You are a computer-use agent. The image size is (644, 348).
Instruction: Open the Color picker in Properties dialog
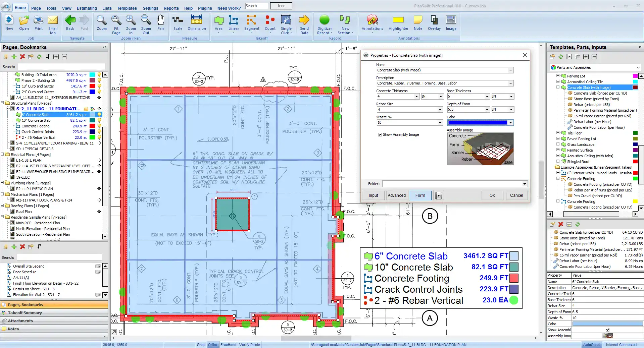pyautogui.click(x=510, y=123)
